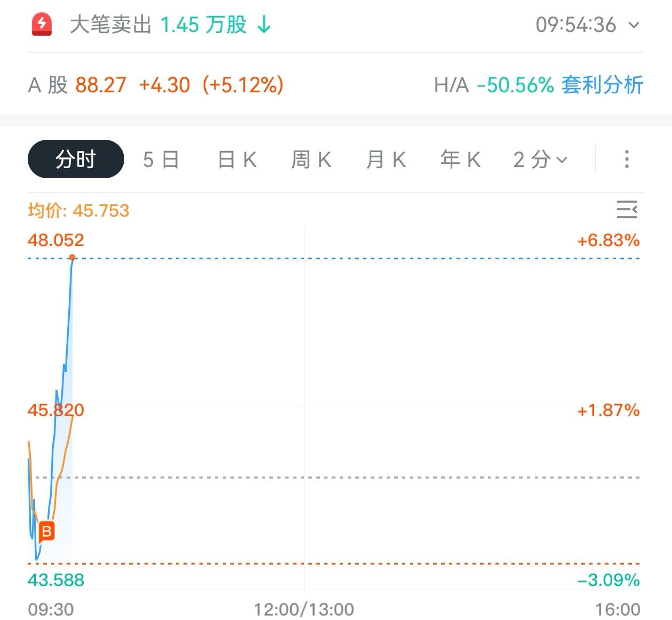Screen dimensions: 672x620
Task: Show the 周K chart view
Action: tap(311, 159)
